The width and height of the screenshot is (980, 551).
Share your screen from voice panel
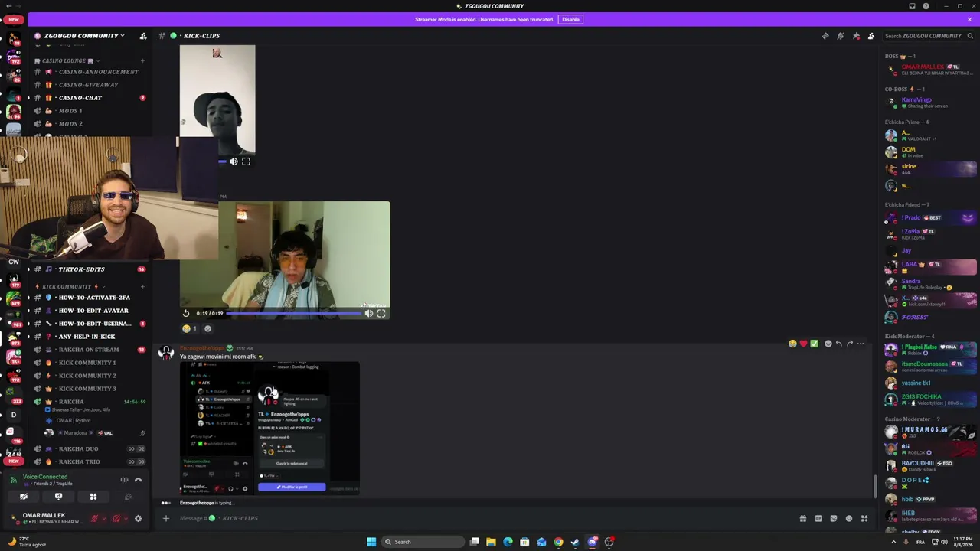[x=58, y=497]
